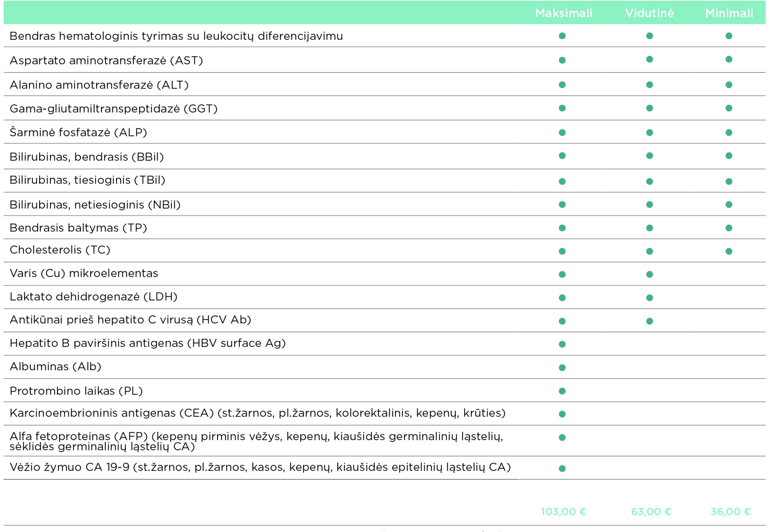769x532 pixels.
Task: Select the 36,00 € price
Action: (730, 512)
